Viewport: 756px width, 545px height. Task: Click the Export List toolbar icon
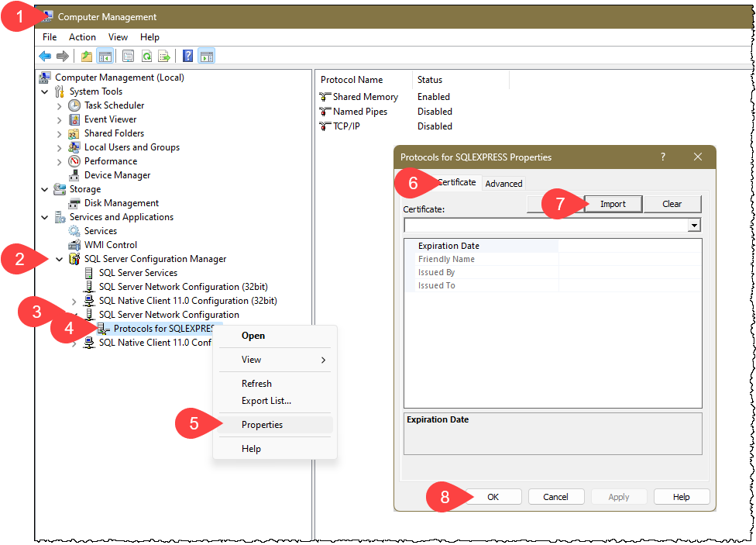click(x=164, y=57)
